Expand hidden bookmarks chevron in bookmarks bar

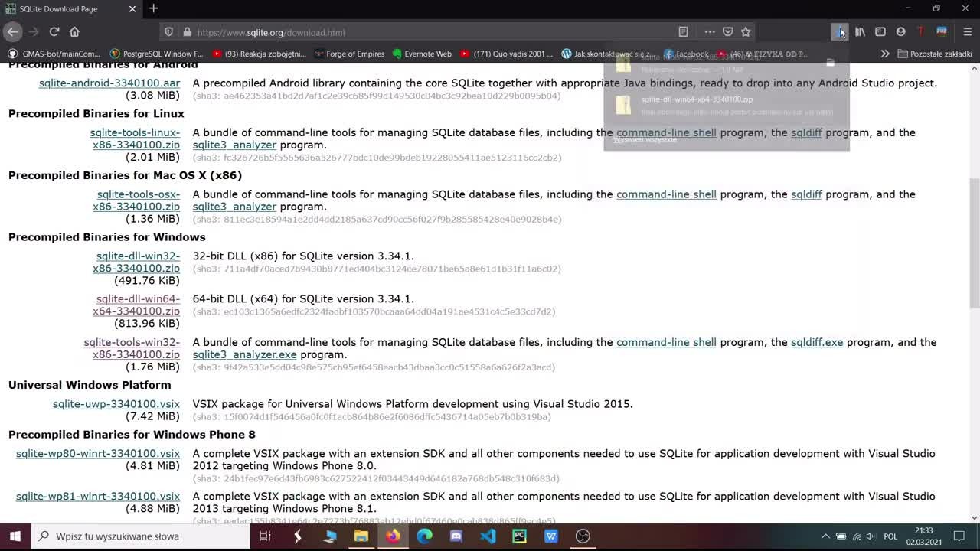click(885, 54)
